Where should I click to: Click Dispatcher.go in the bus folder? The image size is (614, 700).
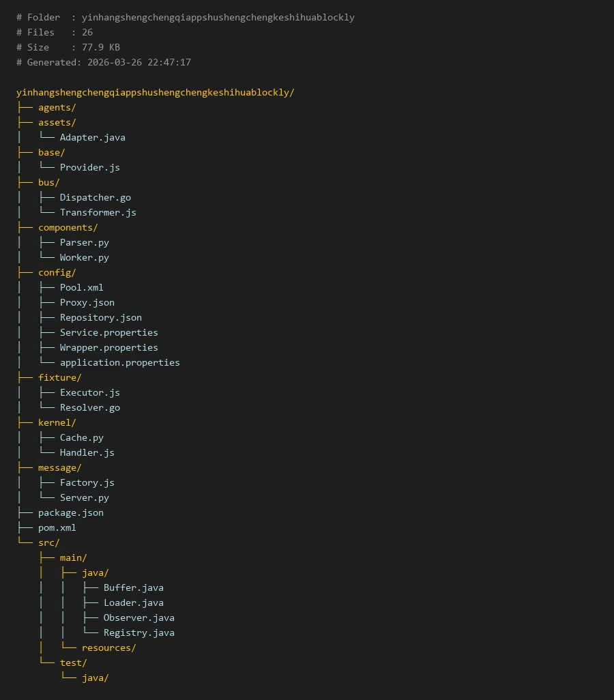[x=95, y=197]
